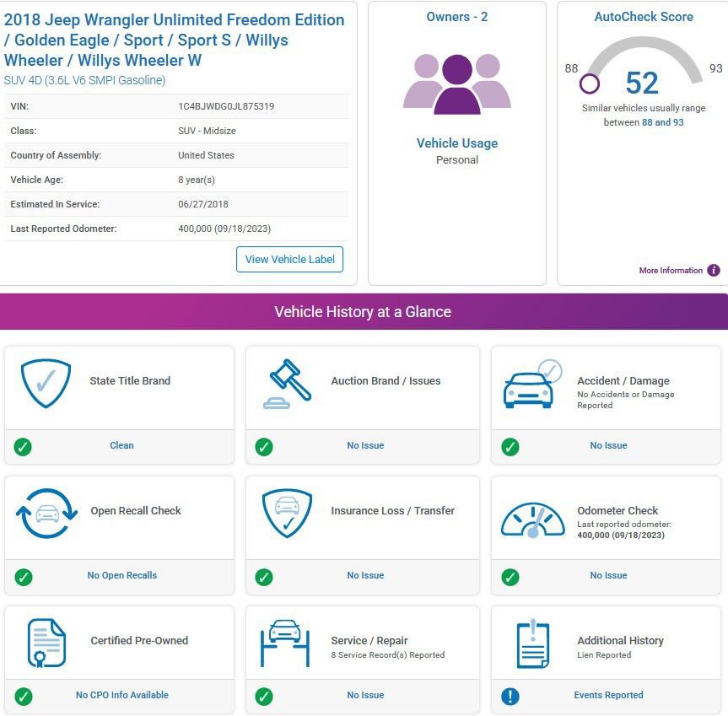This screenshot has width=728, height=716.
Task: Click the Auction Brand gavel icon
Action: (x=288, y=384)
